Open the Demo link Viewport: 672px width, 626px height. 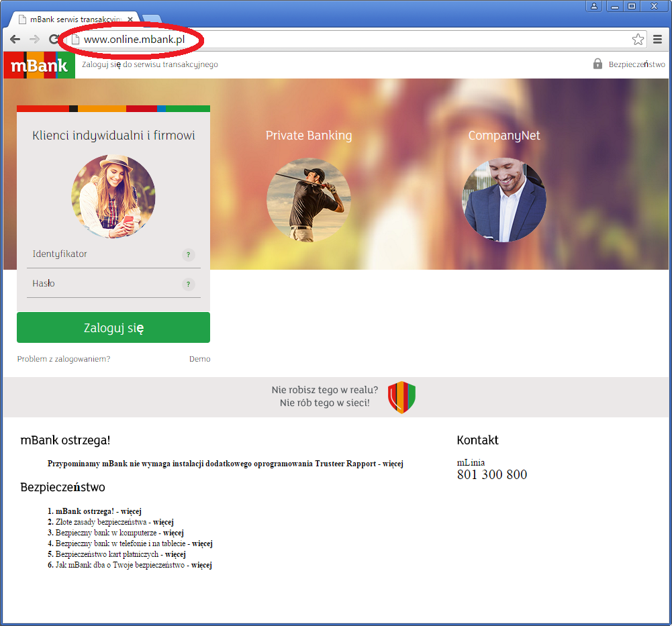[x=199, y=359]
